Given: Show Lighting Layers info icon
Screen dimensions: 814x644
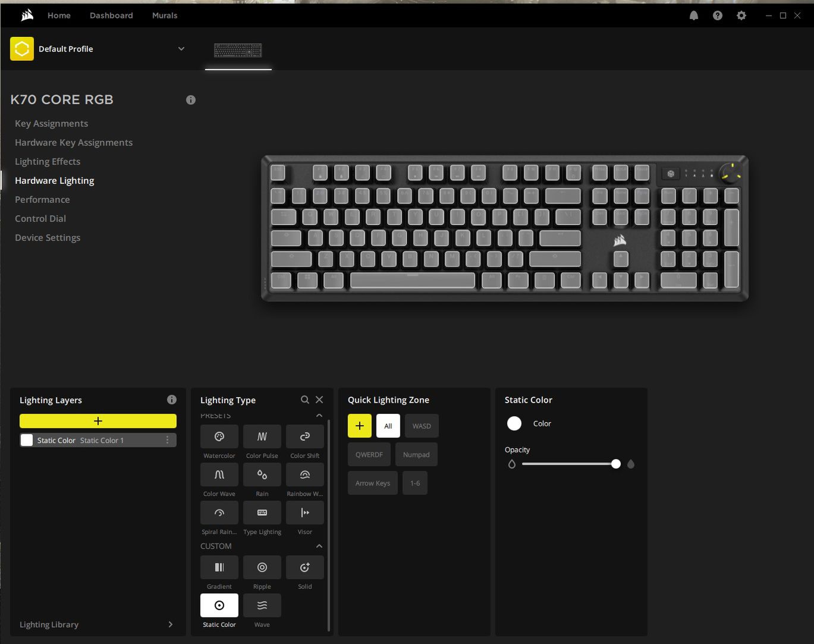Looking at the screenshot, I should (x=171, y=400).
